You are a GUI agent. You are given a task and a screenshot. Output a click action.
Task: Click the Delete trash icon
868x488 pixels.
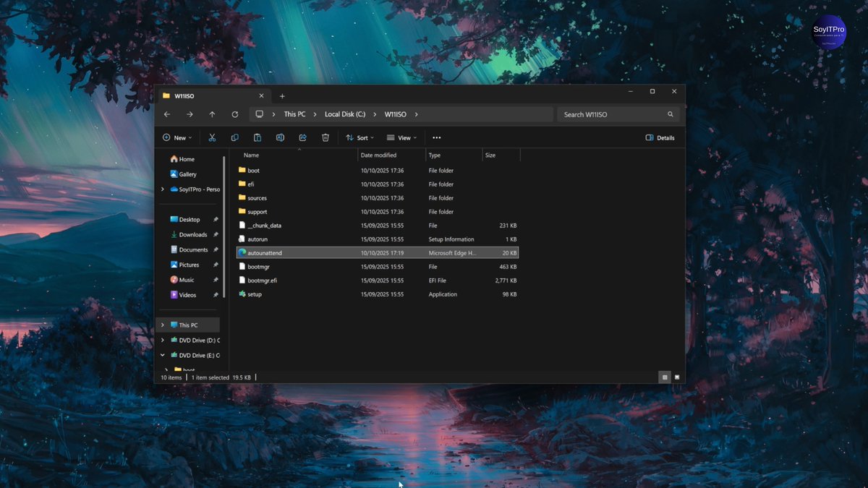pos(325,137)
